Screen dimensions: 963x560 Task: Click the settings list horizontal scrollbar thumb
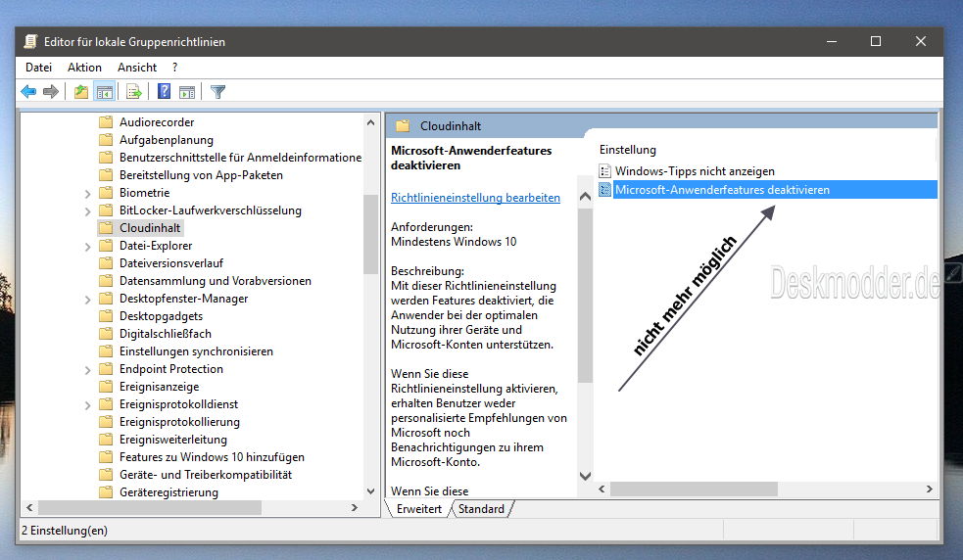pyautogui.click(x=694, y=489)
